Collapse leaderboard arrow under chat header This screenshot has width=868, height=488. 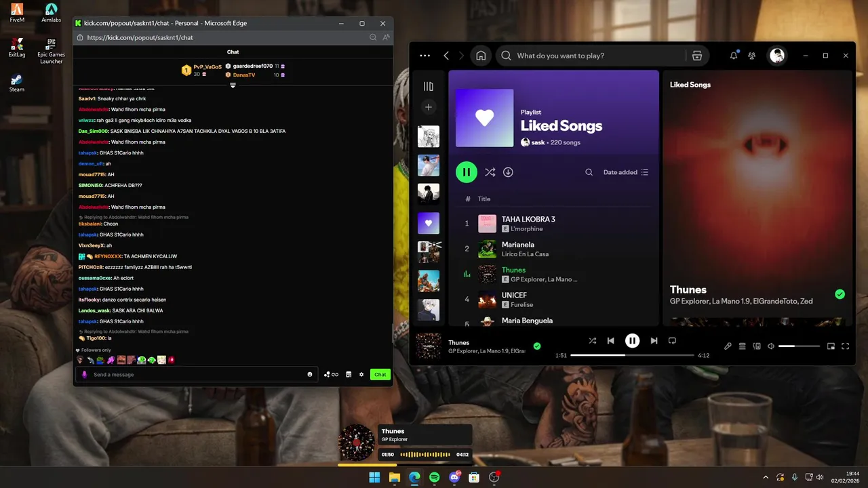(233, 85)
